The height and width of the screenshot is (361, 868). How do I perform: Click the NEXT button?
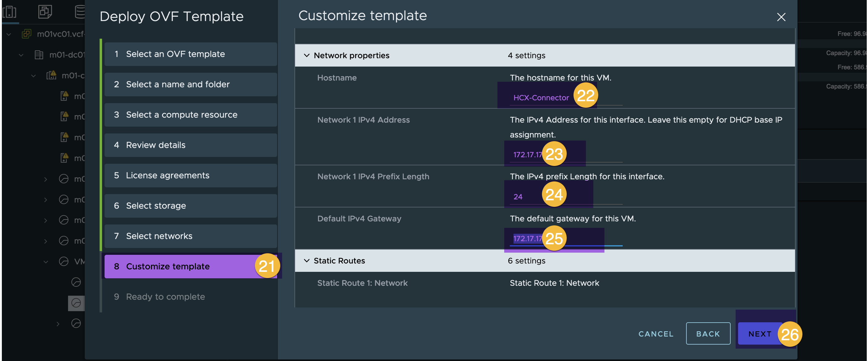[x=760, y=334]
